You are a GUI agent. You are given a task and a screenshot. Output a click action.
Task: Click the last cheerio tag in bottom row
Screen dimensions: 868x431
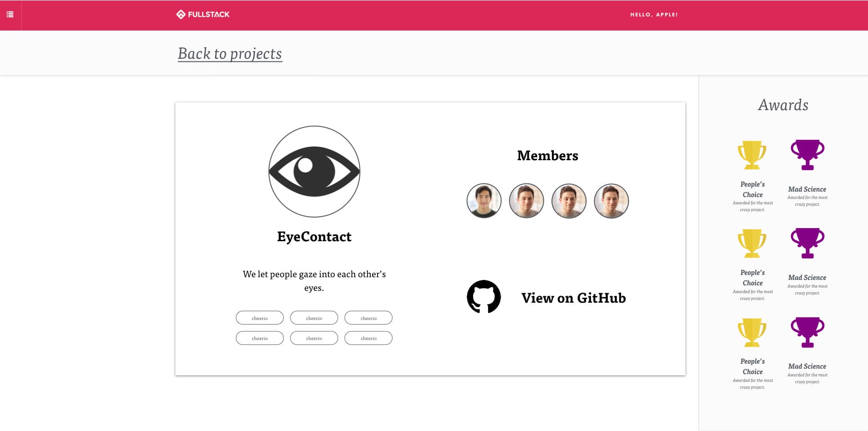368,338
